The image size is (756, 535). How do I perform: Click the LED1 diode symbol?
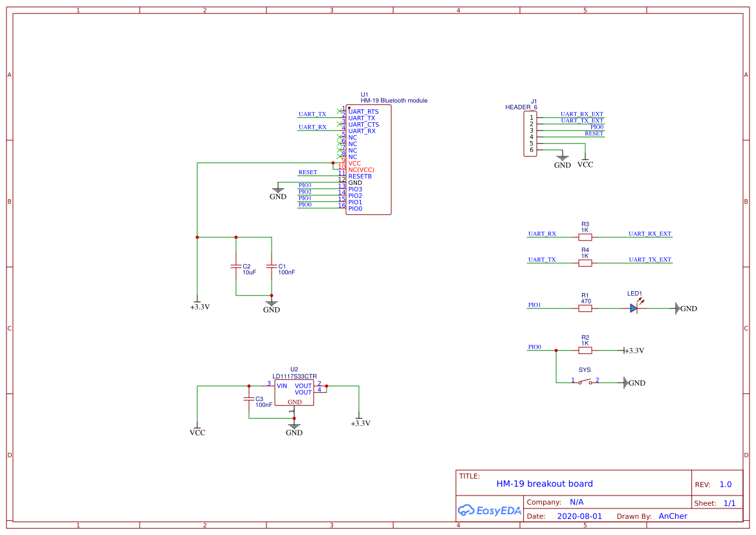pos(634,309)
